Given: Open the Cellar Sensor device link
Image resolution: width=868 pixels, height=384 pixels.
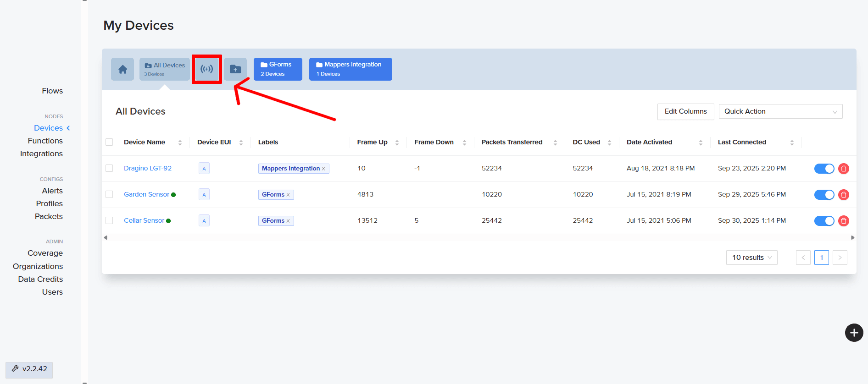Looking at the screenshot, I should click(x=144, y=220).
